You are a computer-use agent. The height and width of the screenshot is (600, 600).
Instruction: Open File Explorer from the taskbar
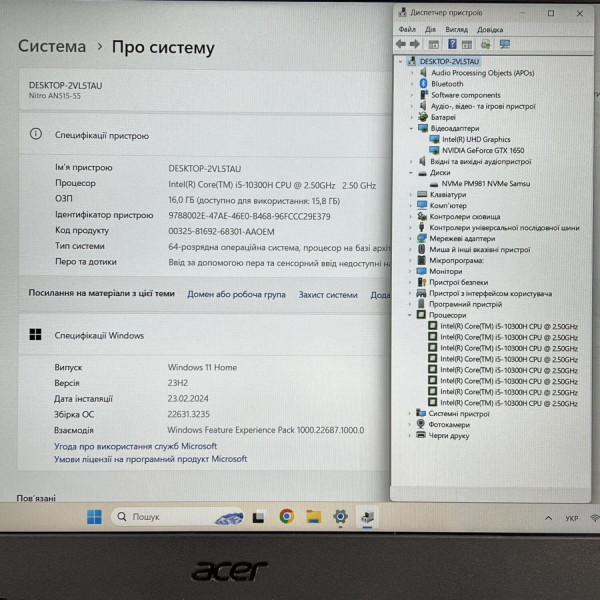(x=313, y=517)
